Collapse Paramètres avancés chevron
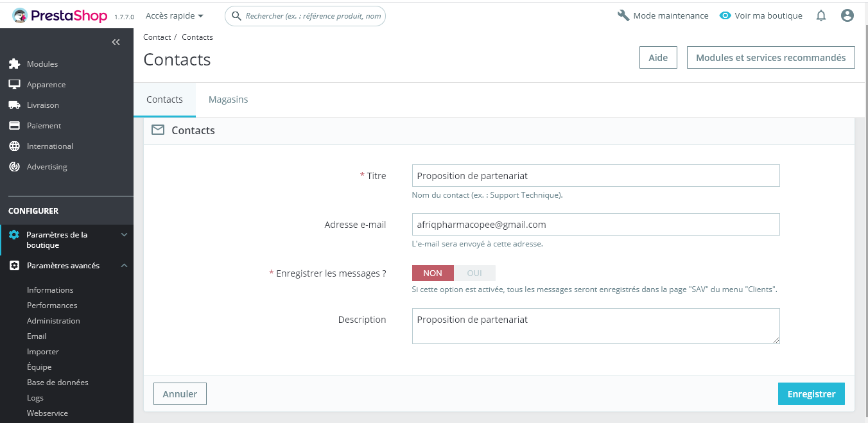The height and width of the screenshot is (423, 868). pos(125,266)
